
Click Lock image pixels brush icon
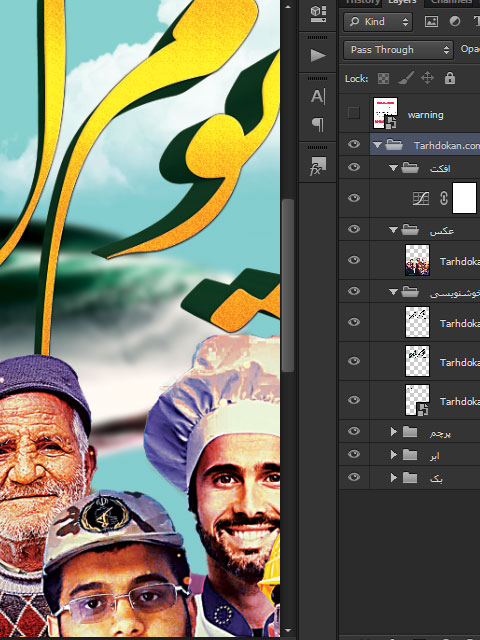pos(406,78)
